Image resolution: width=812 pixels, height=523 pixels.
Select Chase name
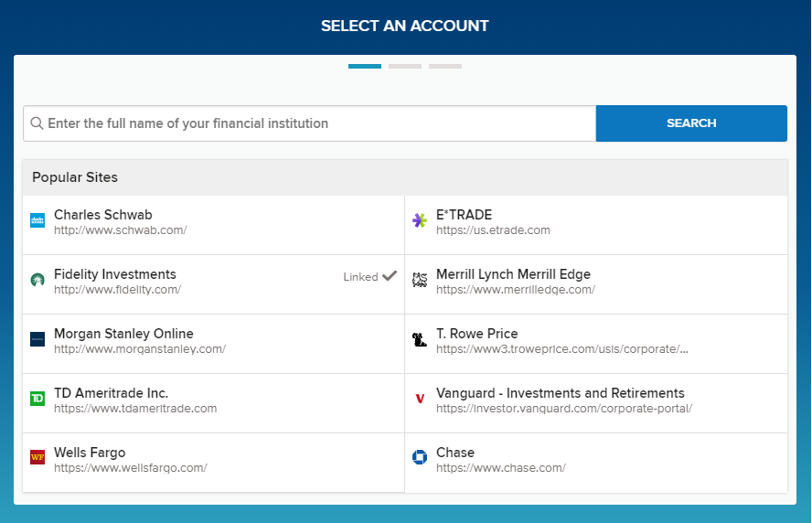(x=455, y=453)
